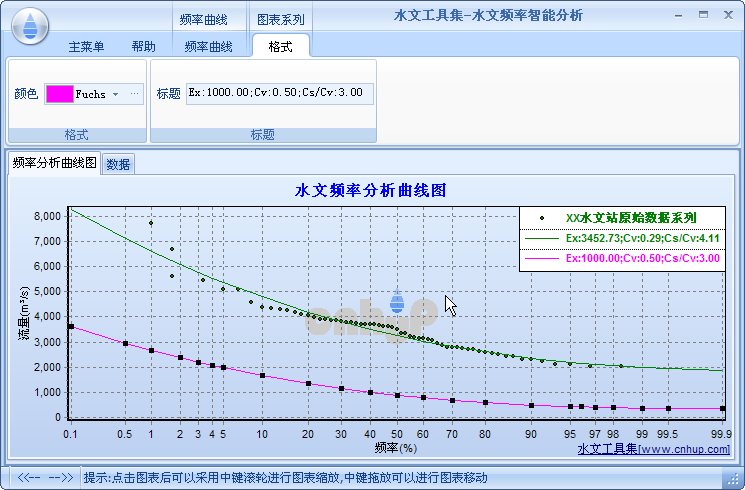Viewport: 745px width, 490px height.
Task: Click the forward arrow in the status bar
Action: coord(61,477)
